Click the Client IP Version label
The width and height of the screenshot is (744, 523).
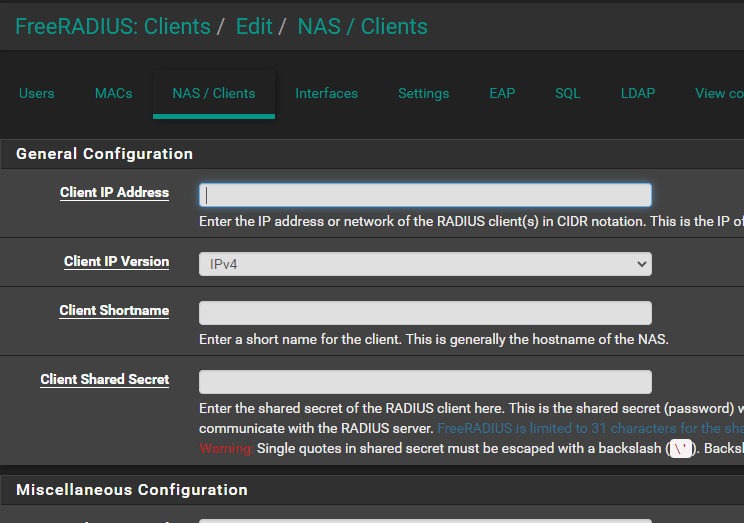pyautogui.click(x=116, y=262)
